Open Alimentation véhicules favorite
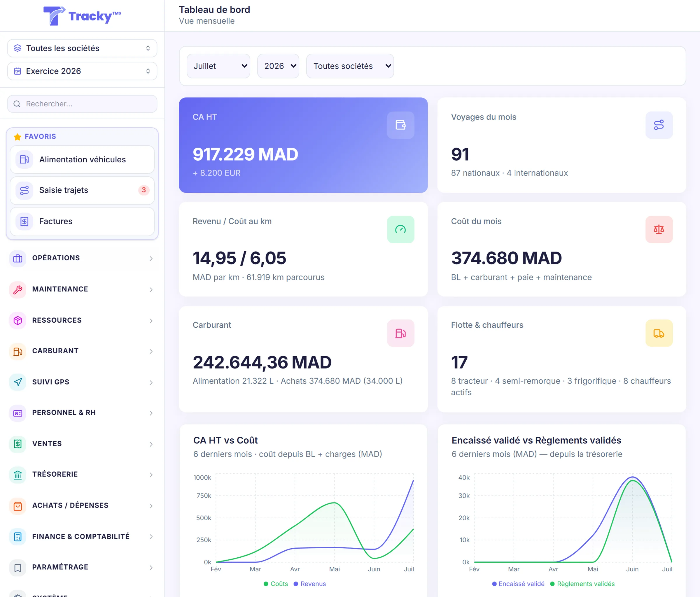700x597 pixels. point(82,159)
